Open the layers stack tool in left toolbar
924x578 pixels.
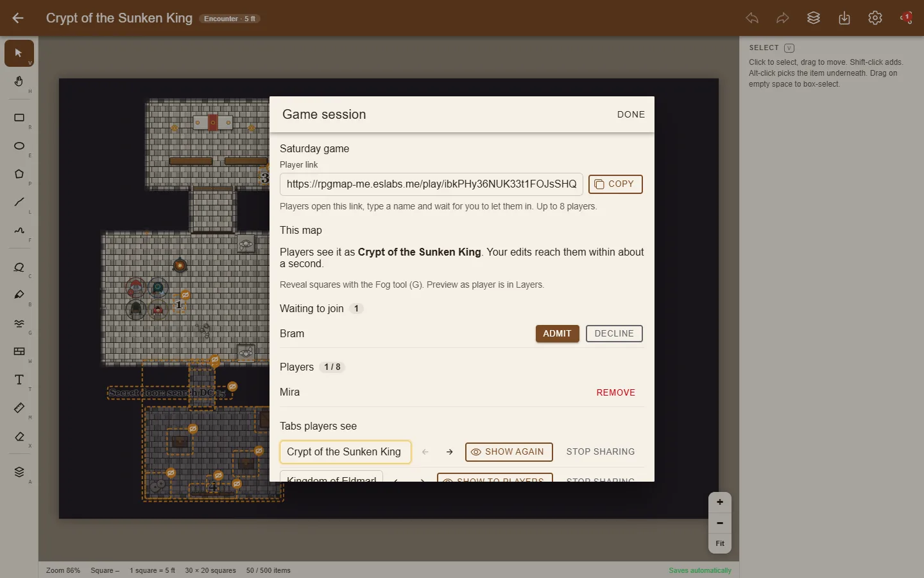(x=19, y=472)
